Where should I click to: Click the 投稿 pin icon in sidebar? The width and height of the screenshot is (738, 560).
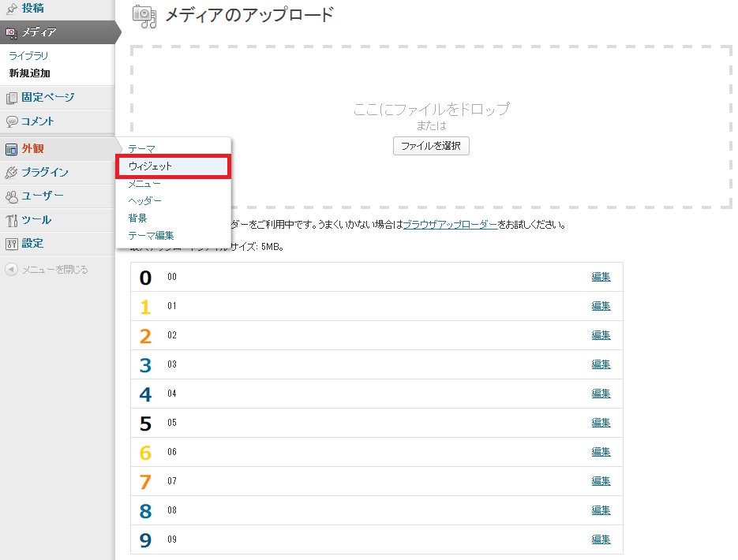point(11,9)
